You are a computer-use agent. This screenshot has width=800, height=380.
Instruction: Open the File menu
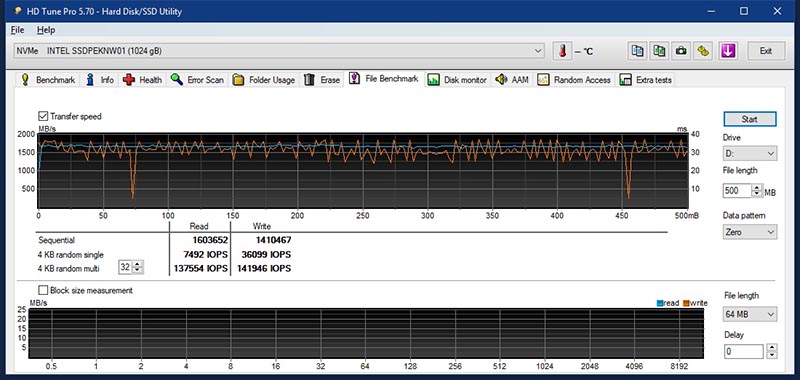[x=17, y=30]
